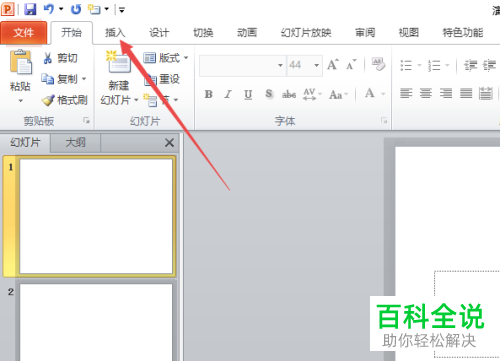Click the Save icon in quick access toolbar
This screenshot has height=361, width=500.
pyautogui.click(x=30, y=9)
